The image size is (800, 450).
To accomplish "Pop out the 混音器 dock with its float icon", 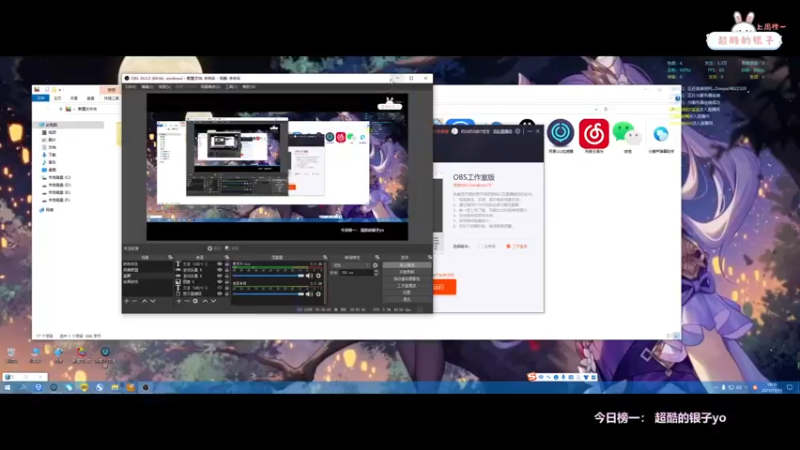I will tap(324, 257).
